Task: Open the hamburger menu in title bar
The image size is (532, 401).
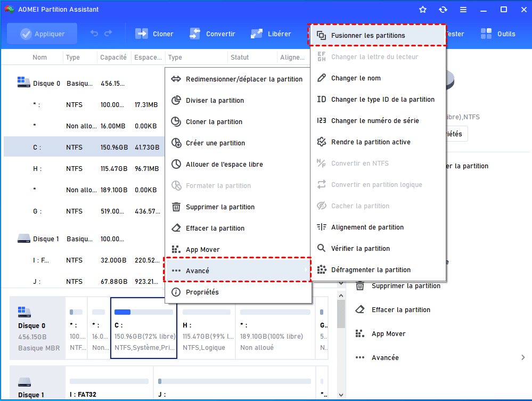Action: 463,10
